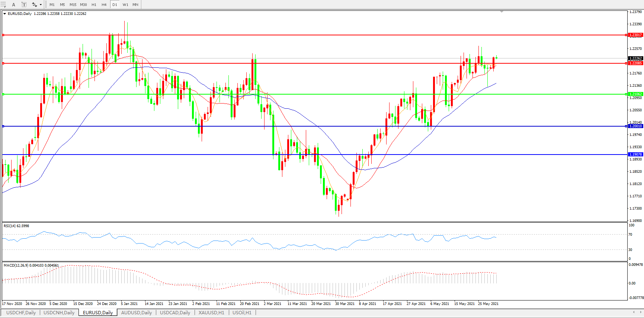Click the Arrows objects tool icon
The image size is (644, 318).
34,4
